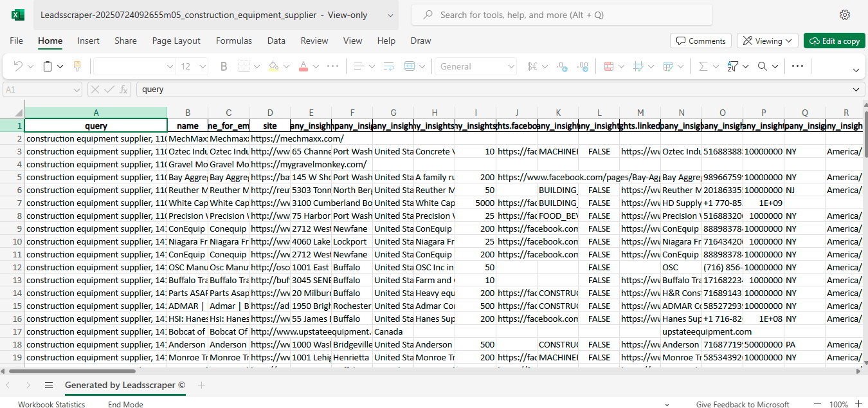Click the zoom in plus button

click(858, 404)
